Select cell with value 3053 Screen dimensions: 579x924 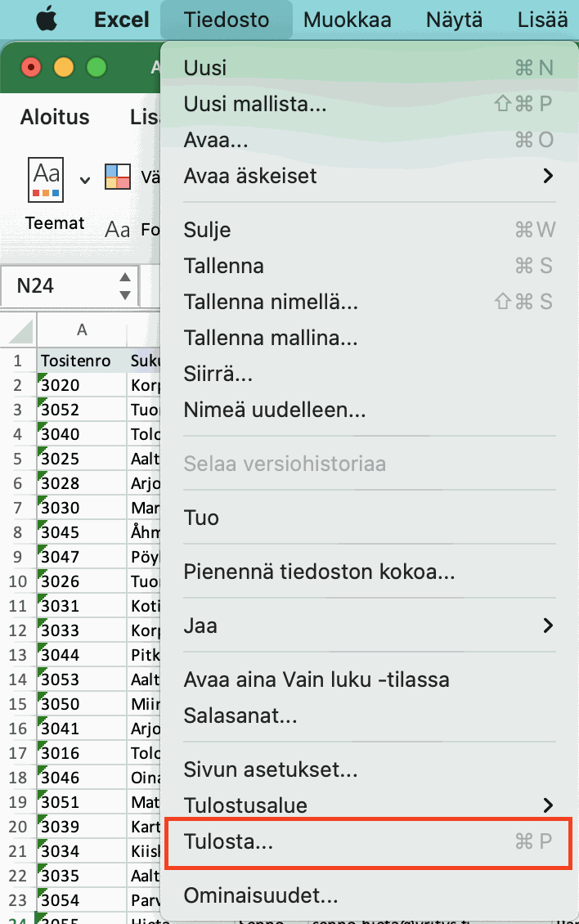[82, 680]
